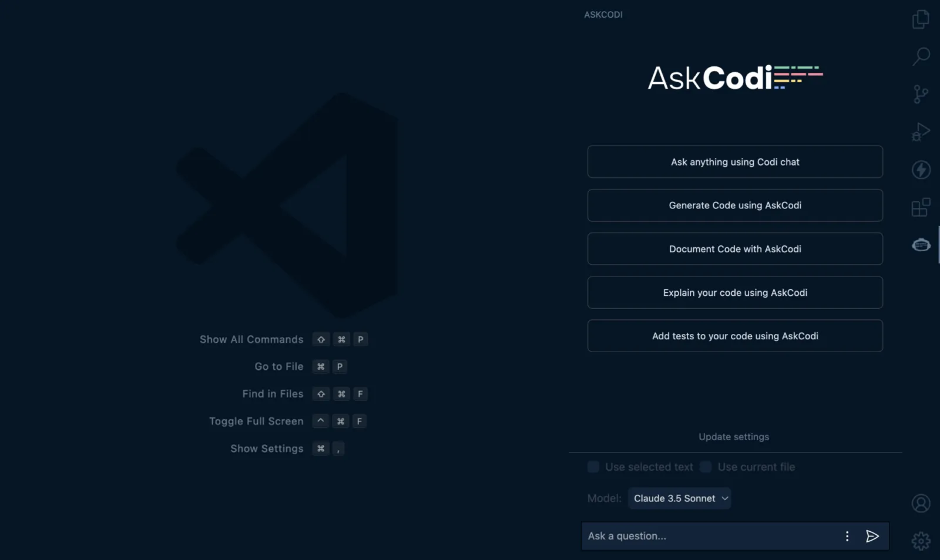Open the Update settings link

coord(734,437)
